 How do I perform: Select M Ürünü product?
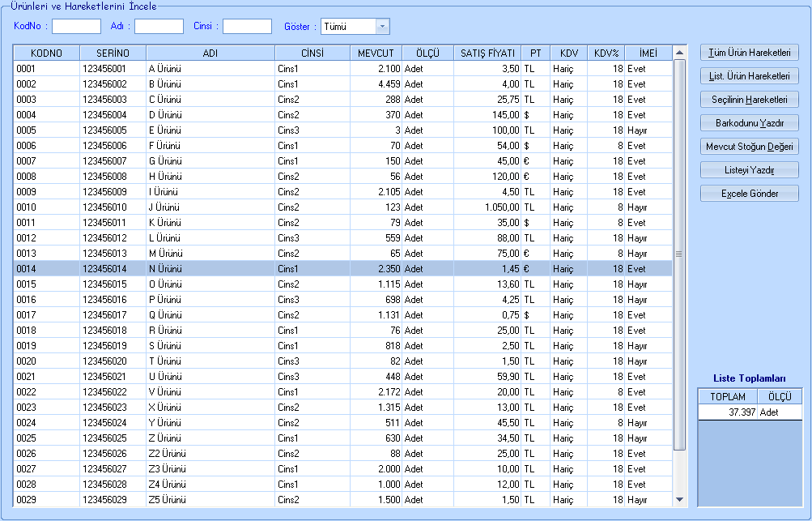point(342,254)
